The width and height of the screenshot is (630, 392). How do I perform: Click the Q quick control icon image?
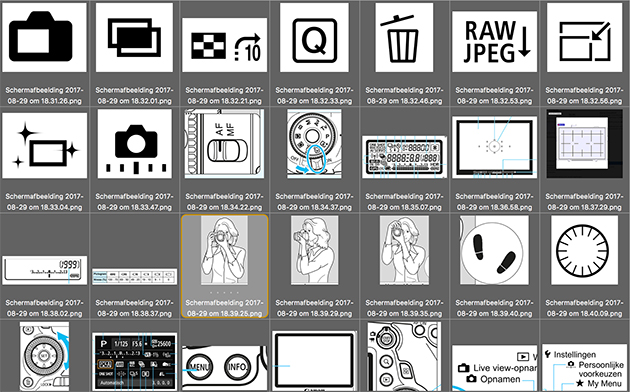point(314,37)
